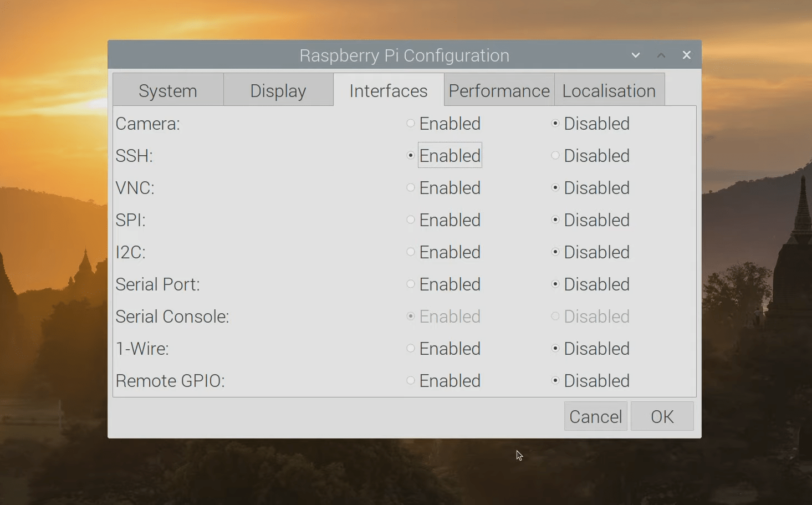Viewport: 812px width, 505px height.
Task: Confirm settings with the OK button
Action: tap(662, 416)
